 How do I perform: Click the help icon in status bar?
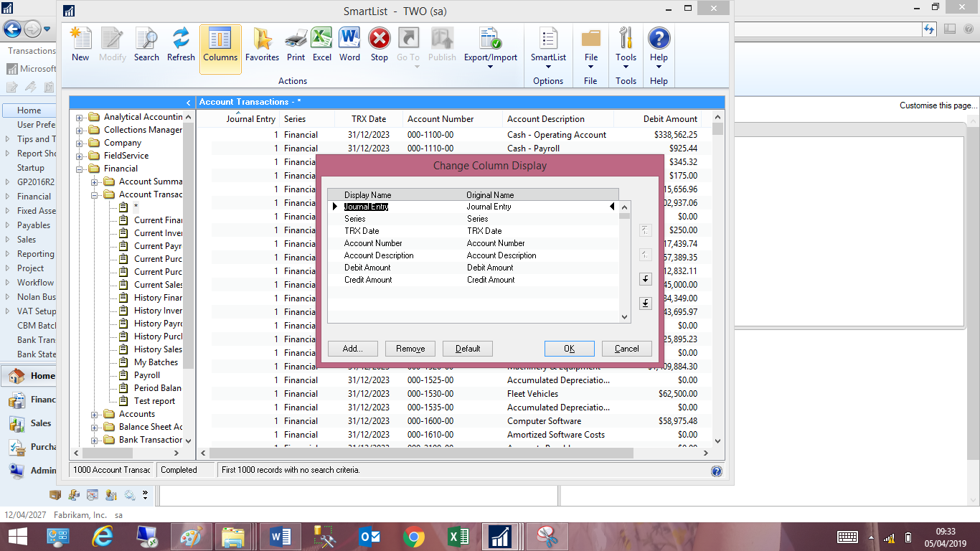tap(716, 471)
